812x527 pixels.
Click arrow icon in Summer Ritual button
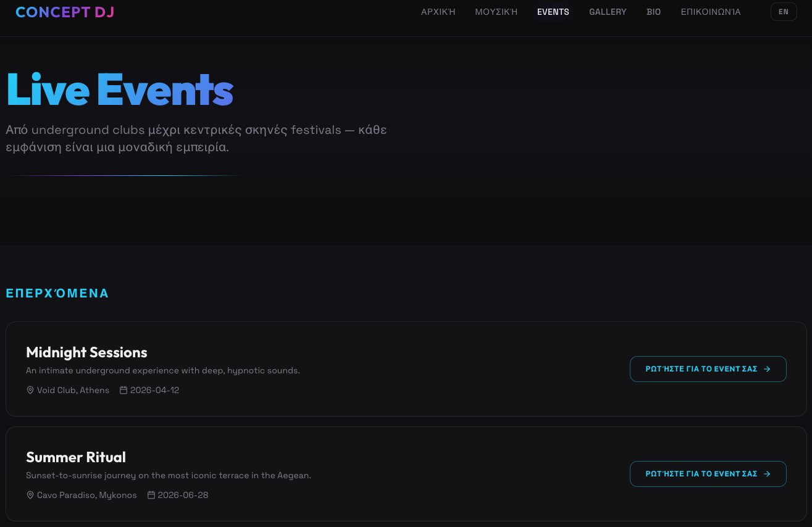767,474
